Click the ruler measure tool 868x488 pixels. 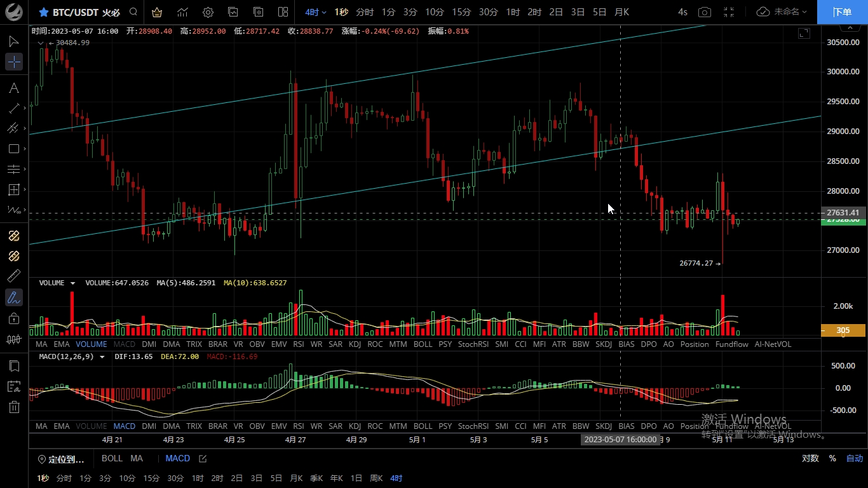[x=13, y=276]
